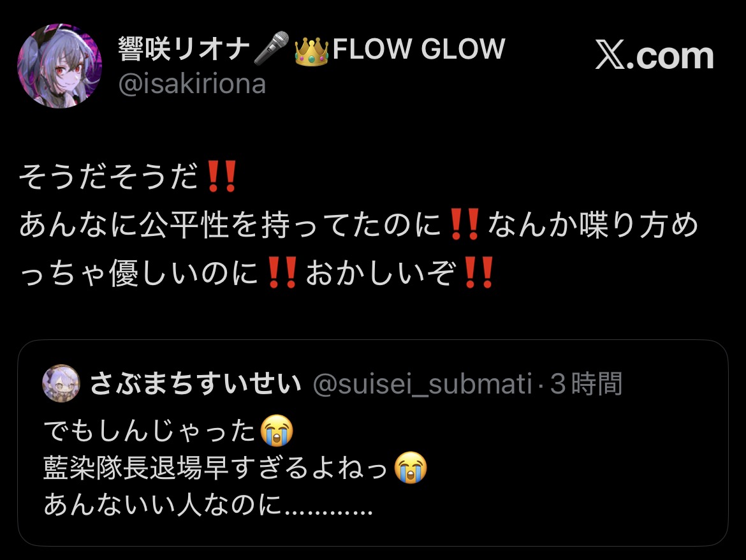Click red double exclamation after そうだそうだ

[x=222, y=177]
